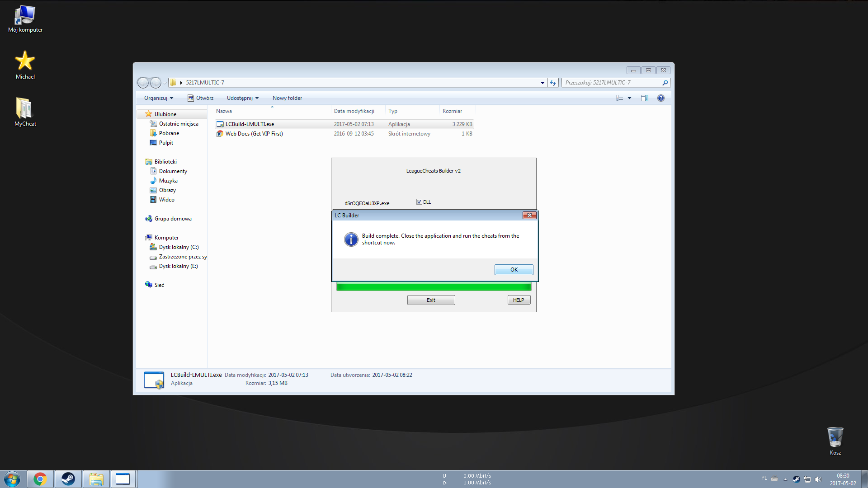This screenshot has width=868, height=488.
Task: Open Explorer help question mark icon
Action: point(661,98)
